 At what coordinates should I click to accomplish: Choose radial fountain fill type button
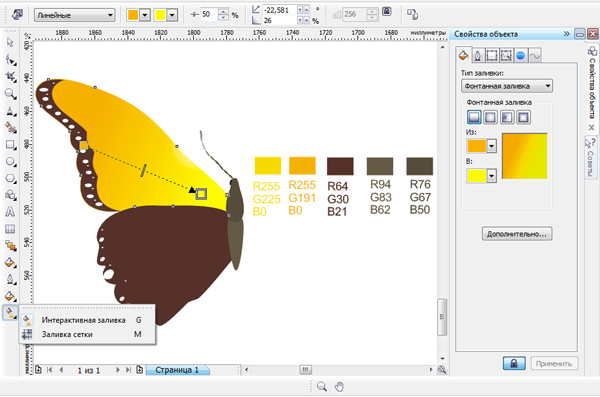pos(490,117)
